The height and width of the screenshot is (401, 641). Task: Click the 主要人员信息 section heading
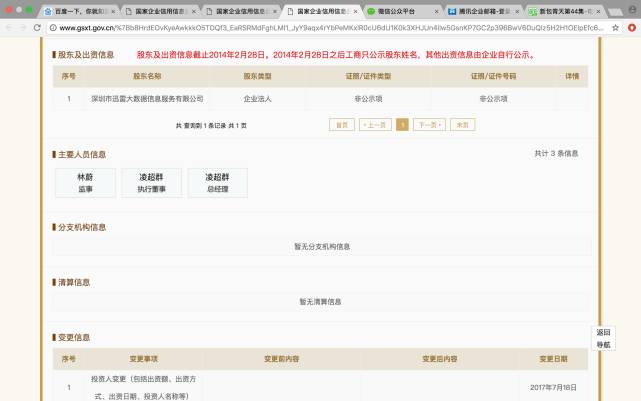coord(82,155)
